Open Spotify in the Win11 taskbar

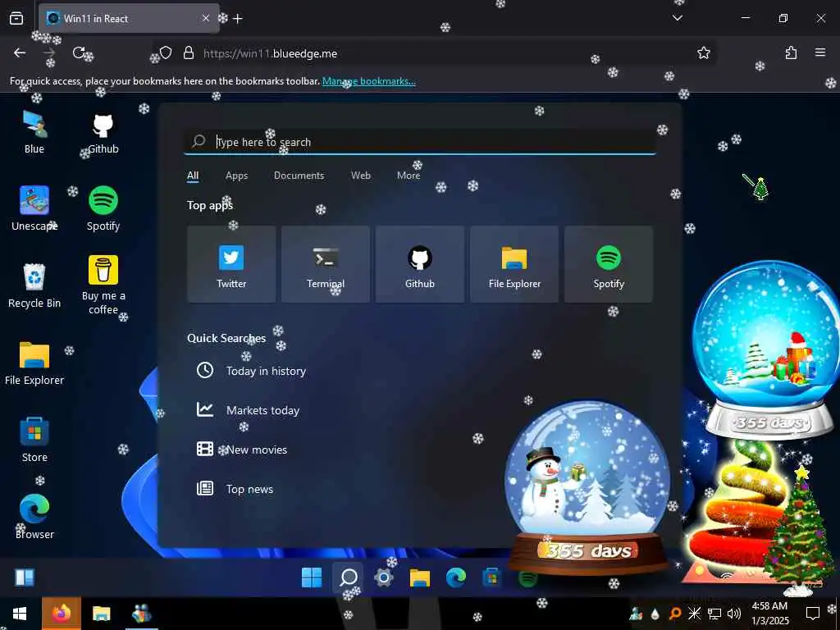pyautogui.click(x=527, y=578)
